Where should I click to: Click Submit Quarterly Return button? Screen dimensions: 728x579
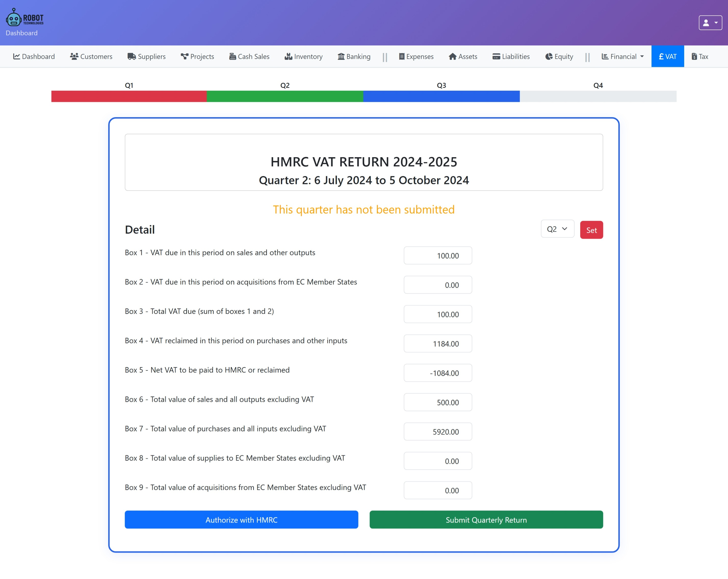pos(486,520)
